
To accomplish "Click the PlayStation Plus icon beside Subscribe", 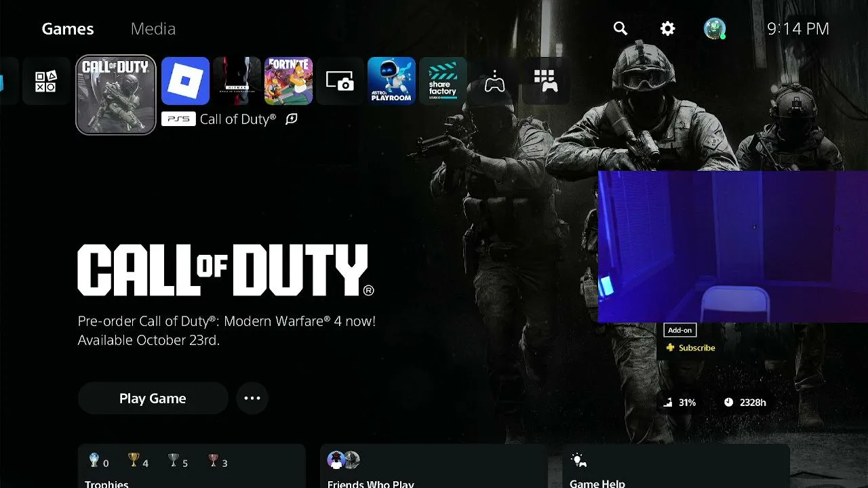I will pyautogui.click(x=670, y=348).
